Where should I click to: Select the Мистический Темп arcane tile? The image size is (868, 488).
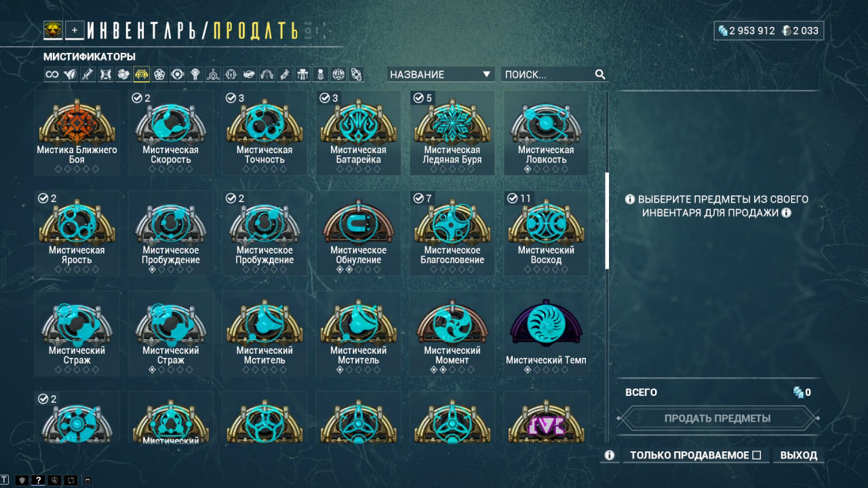tap(546, 334)
